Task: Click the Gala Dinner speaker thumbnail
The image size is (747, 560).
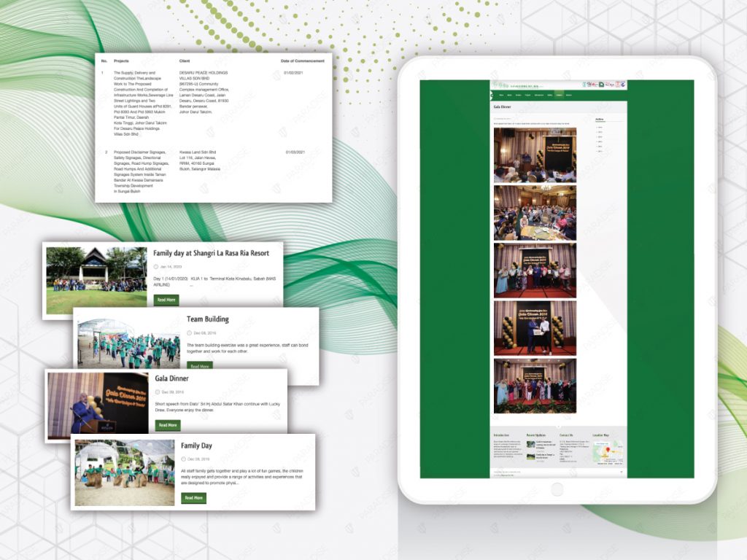Action: pyautogui.click(x=98, y=405)
